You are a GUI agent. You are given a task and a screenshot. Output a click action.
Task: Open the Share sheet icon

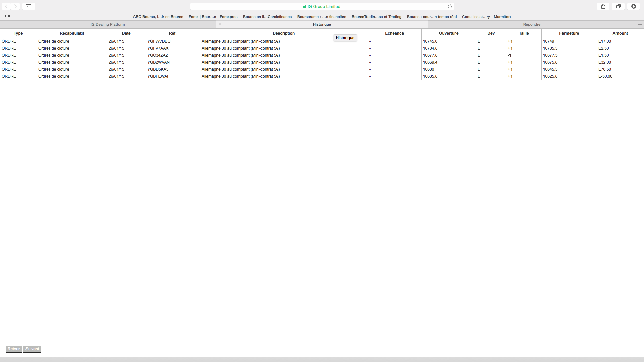click(x=603, y=6)
